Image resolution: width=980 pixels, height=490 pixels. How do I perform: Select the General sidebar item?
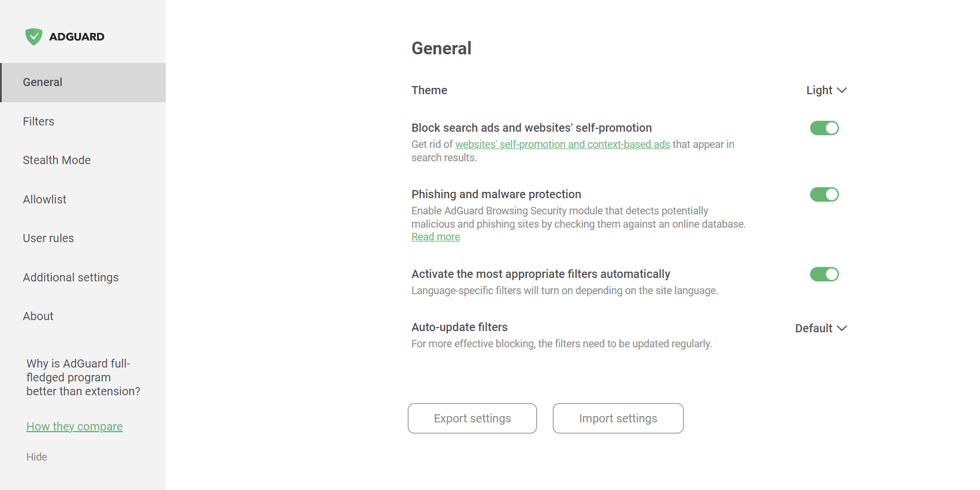43,82
